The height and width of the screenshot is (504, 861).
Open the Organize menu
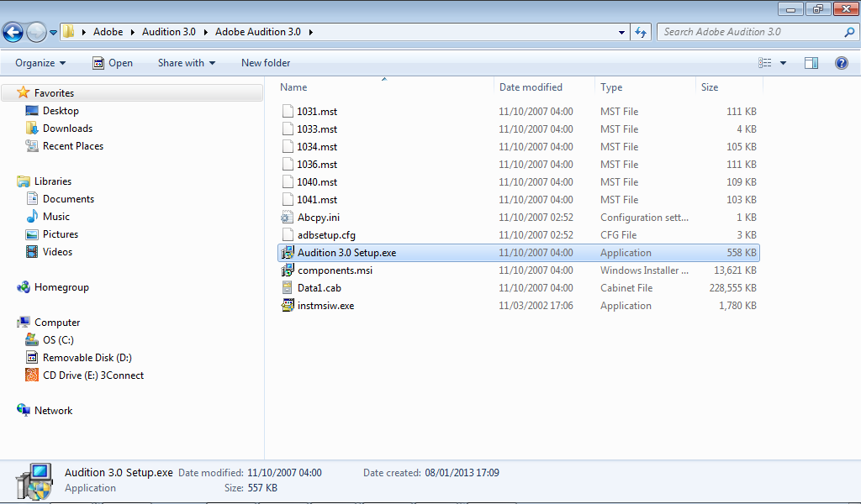[40, 63]
